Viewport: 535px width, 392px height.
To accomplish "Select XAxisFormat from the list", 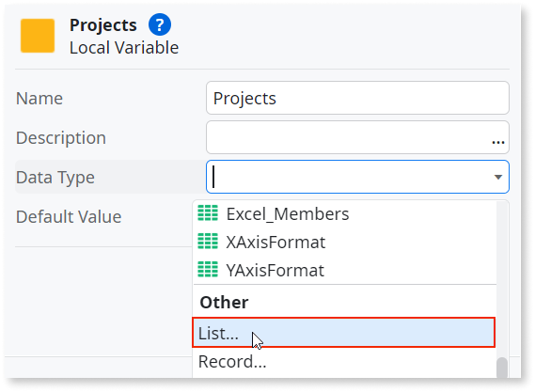I will pyautogui.click(x=344, y=243).
